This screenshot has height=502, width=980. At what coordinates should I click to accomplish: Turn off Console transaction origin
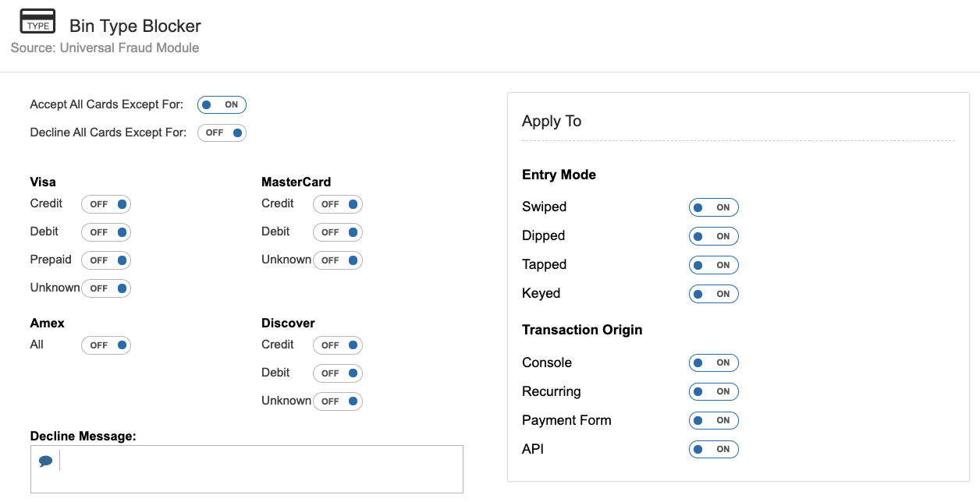coord(713,362)
